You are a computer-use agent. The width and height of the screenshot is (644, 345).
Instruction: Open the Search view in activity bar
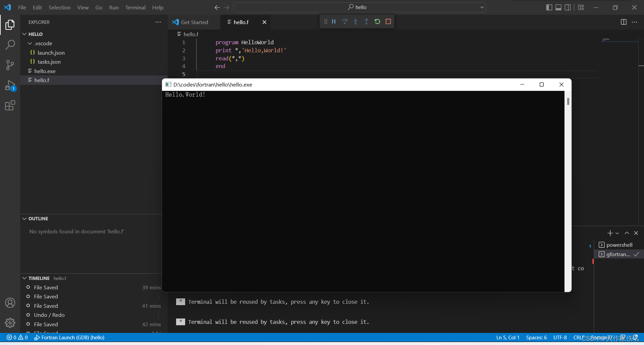(10, 45)
